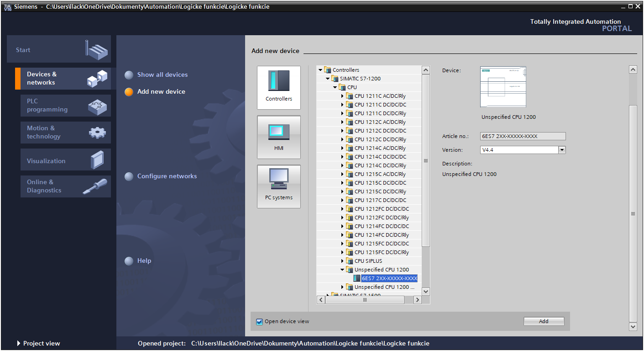
Task: Click the Add button
Action: coord(544,321)
